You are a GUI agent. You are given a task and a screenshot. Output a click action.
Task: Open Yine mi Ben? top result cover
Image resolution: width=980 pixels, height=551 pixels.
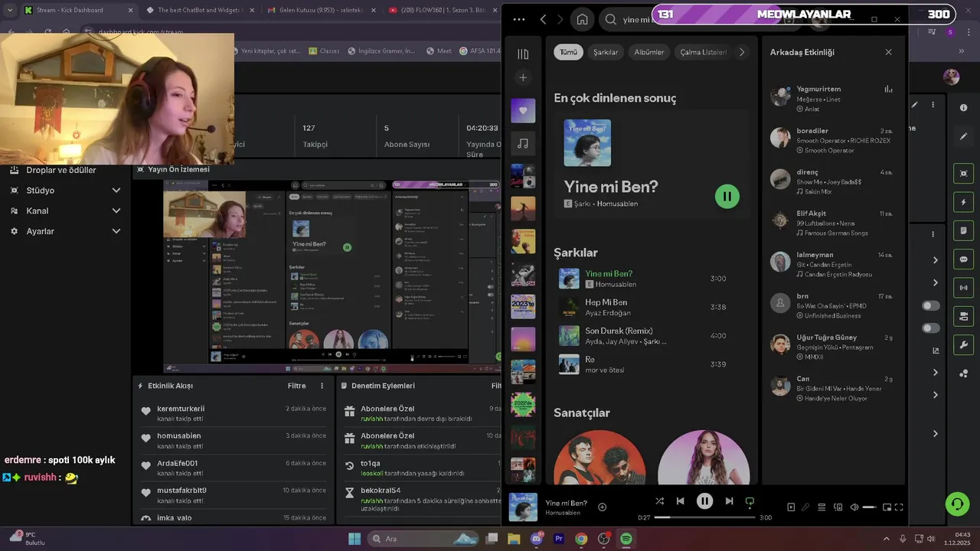[x=587, y=143]
